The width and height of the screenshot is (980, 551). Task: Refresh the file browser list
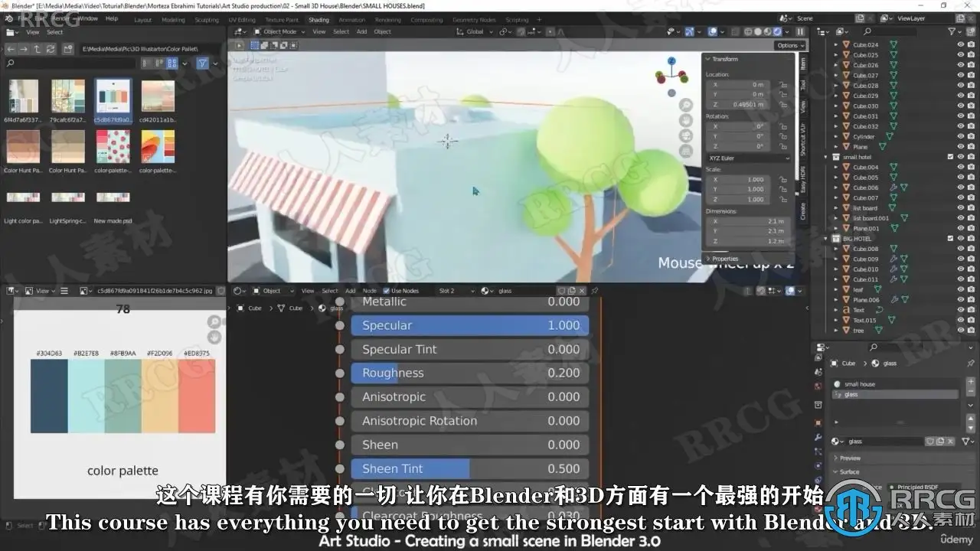click(50, 48)
